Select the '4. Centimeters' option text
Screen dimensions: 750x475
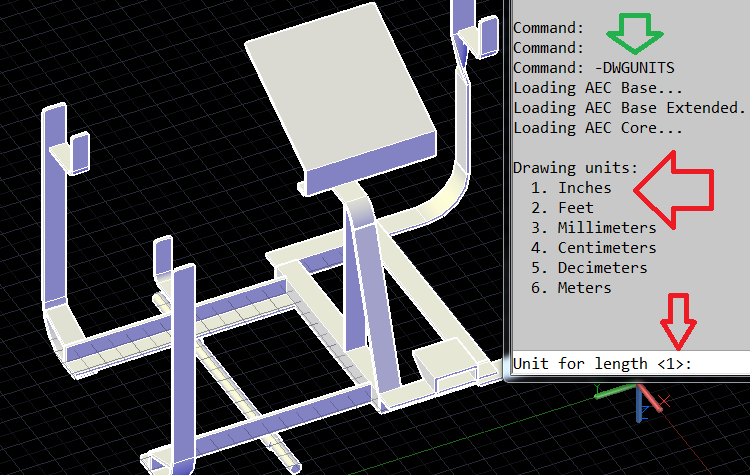tap(593, 248)
